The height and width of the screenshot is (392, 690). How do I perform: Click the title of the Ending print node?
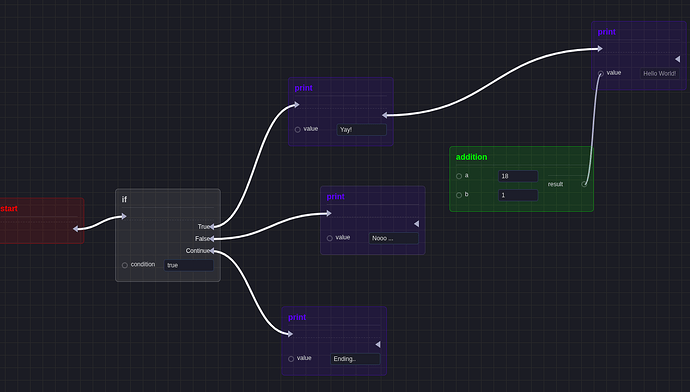pyautogui.click(x=297, y=317)
